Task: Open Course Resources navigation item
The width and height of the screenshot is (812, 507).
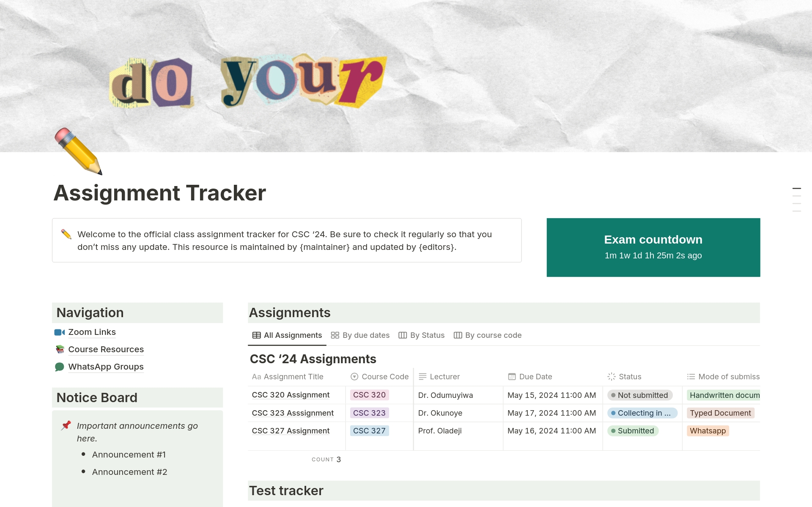Action: (106, 349)
